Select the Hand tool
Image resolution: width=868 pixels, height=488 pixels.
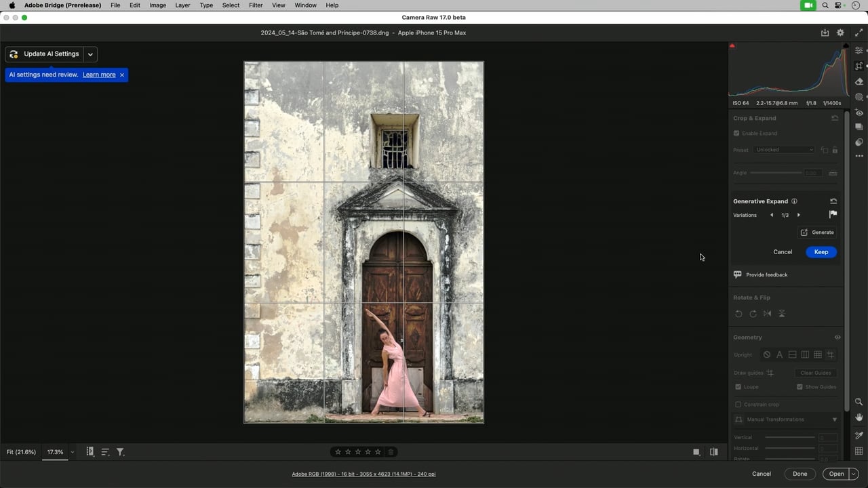(859, 418)
